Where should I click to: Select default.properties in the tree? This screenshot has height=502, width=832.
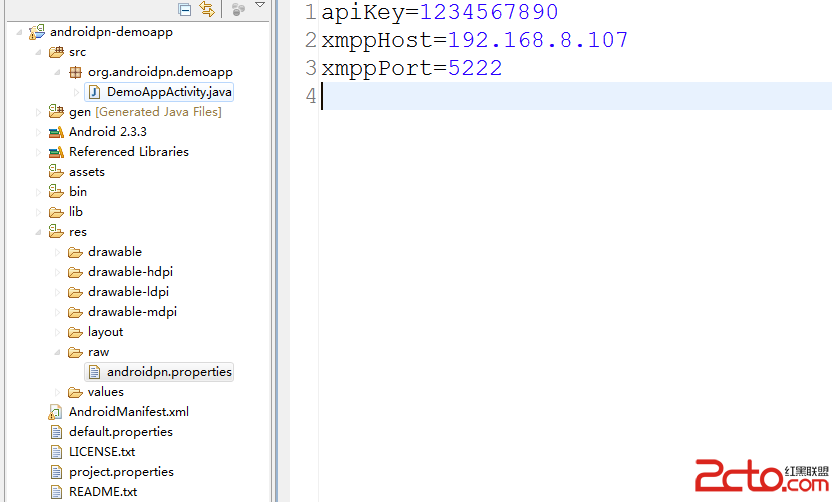pyautogui.click(x=121, y=432)
